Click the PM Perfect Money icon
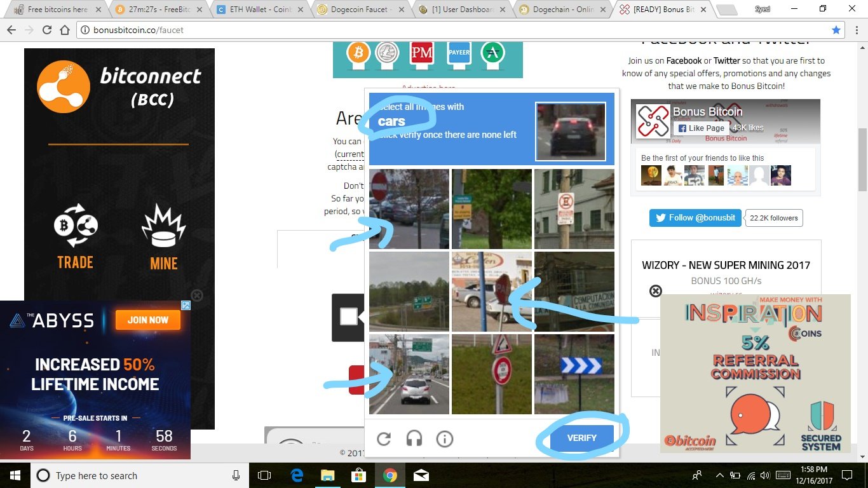868x488 pixels. tap(422, 54)
